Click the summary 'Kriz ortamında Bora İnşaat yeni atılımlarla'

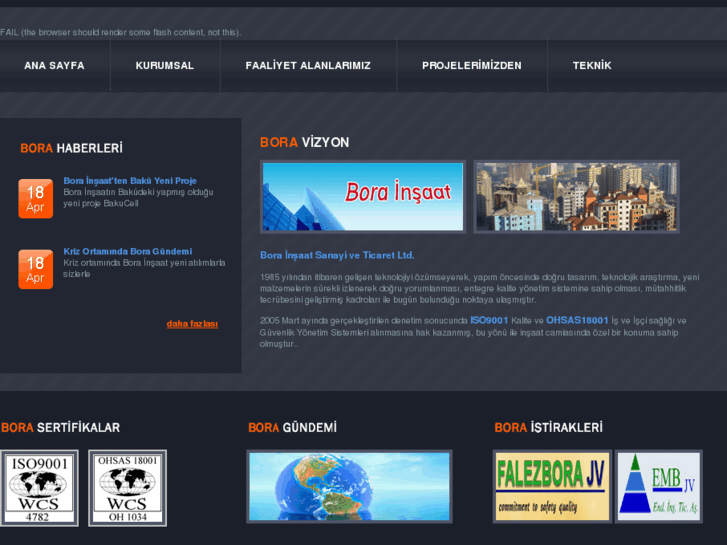tap(144, 268)
